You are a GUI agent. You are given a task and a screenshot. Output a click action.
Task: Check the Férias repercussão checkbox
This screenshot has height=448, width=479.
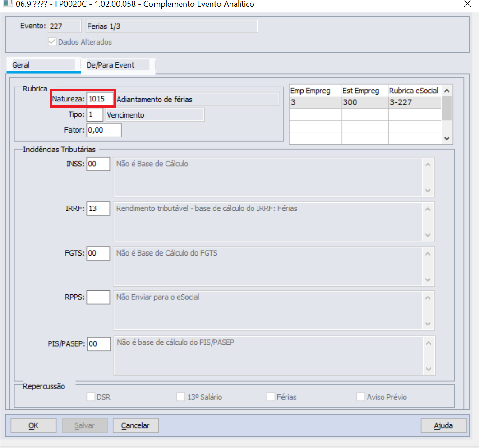271,397
